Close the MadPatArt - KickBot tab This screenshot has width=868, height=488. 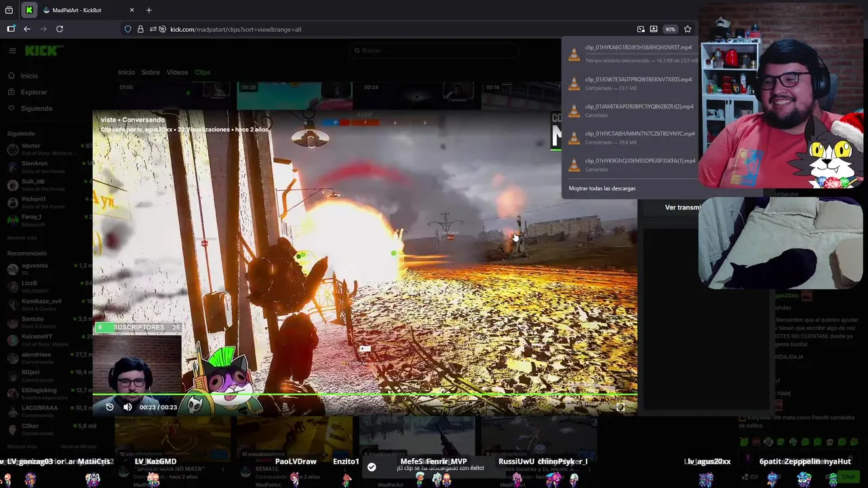132,10
